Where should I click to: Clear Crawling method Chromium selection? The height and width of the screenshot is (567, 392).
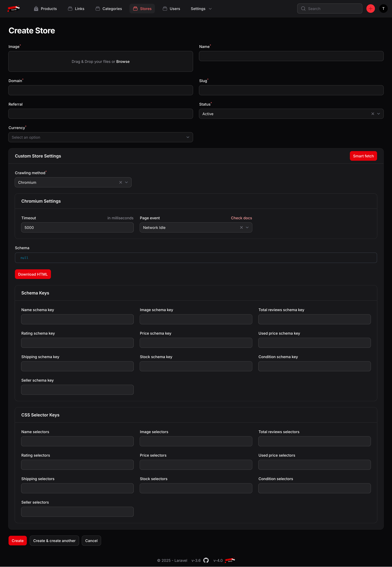(x=121, y=182)
